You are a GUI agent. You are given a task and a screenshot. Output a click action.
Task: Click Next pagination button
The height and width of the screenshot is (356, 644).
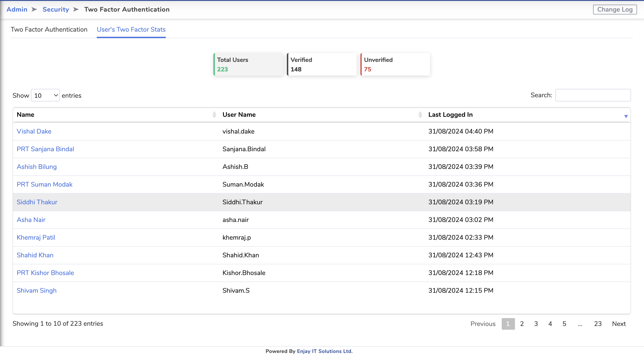pyautogui.click(x=619, y=324)
